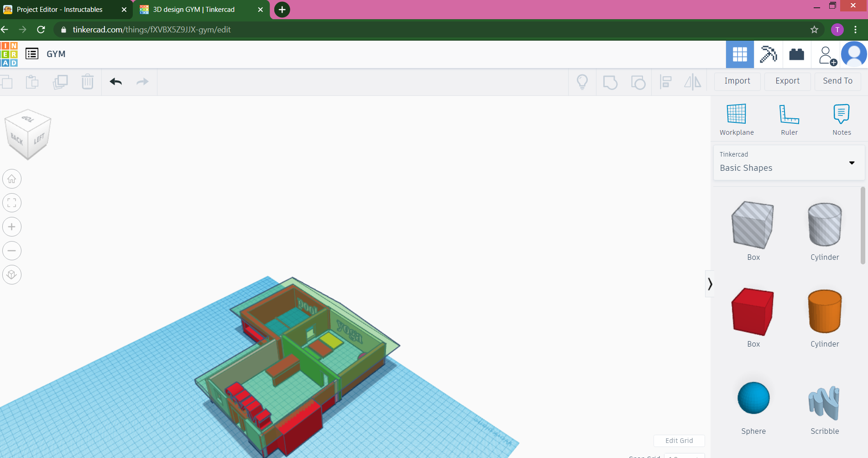Bookmark this page with the star
The image size is (868, 458).
pyautogui.click(x=814, y=30)
